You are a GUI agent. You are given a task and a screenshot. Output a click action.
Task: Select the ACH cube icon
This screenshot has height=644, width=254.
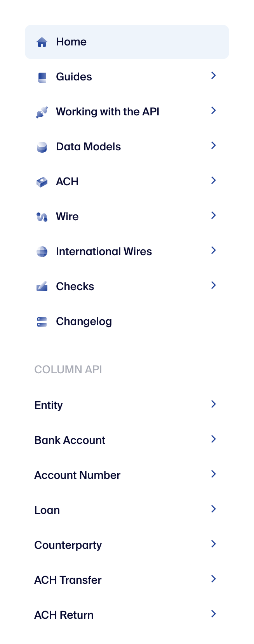point(42,181)
